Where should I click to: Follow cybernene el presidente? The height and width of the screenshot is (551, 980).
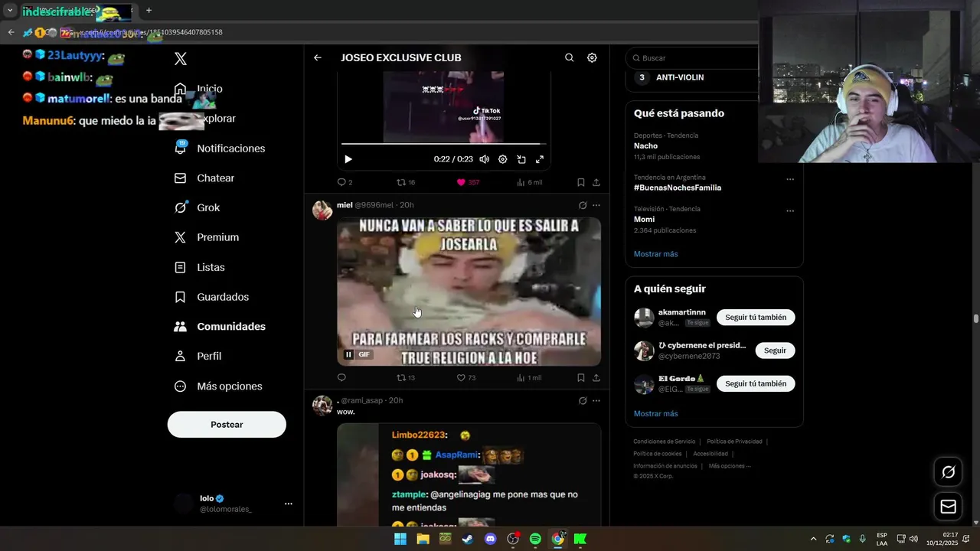coord(775,350)
